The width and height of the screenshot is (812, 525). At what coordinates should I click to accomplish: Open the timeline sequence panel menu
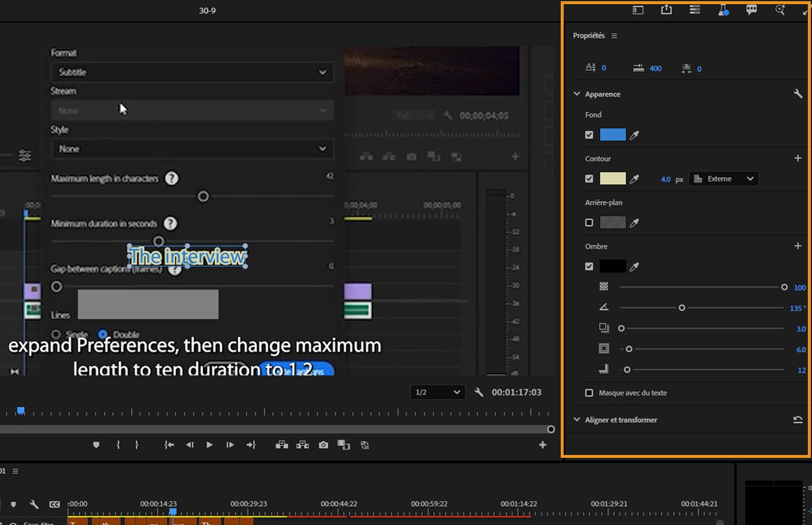pos(15,471)
